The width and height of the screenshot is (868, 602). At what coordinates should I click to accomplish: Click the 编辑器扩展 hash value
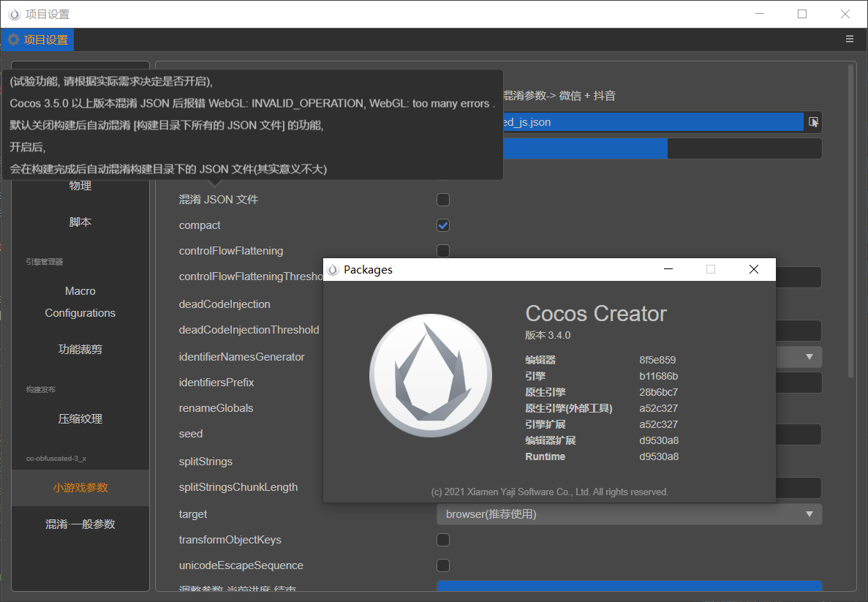659,440
